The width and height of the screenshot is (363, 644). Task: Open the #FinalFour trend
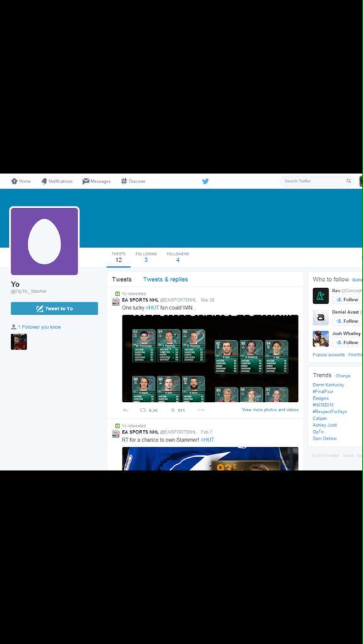pyautogui.click(x=323, y=391)
